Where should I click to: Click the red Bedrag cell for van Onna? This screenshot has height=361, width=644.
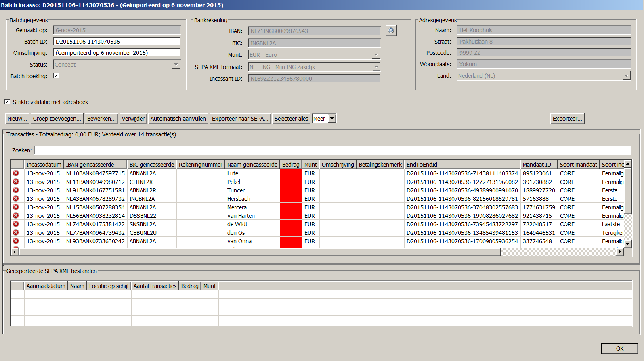coord(291,241)
